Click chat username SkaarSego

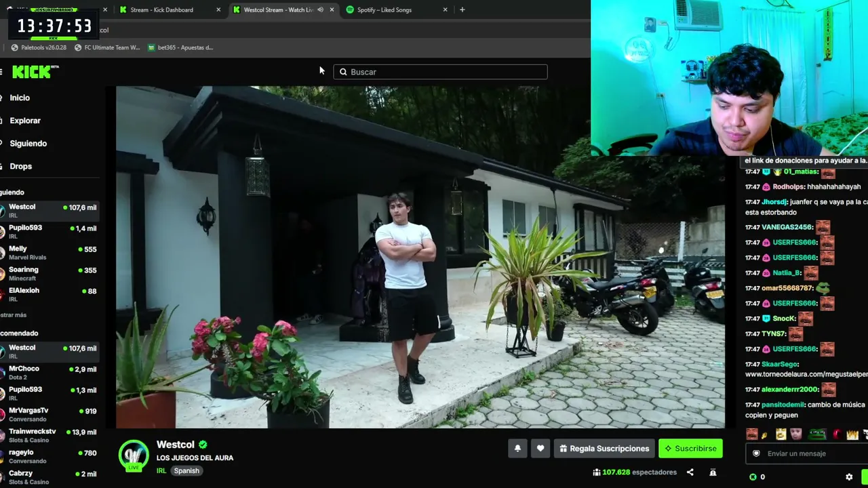780,364
